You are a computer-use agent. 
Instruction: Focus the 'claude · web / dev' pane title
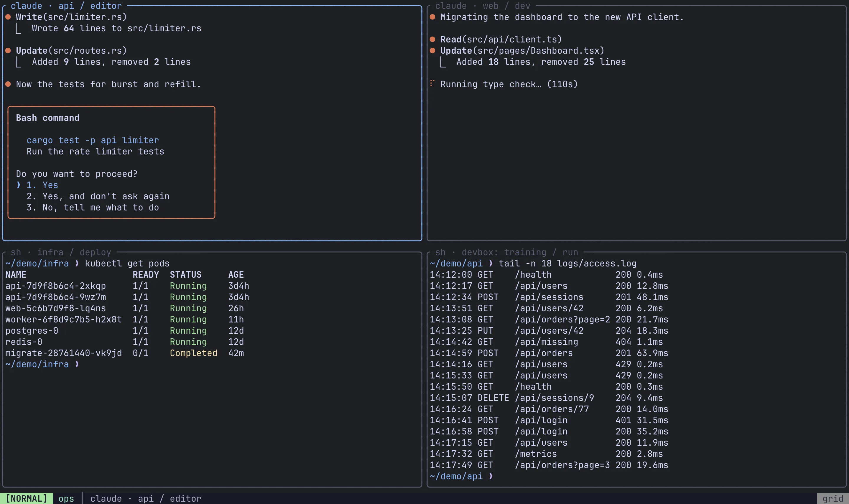coord(483,6)
